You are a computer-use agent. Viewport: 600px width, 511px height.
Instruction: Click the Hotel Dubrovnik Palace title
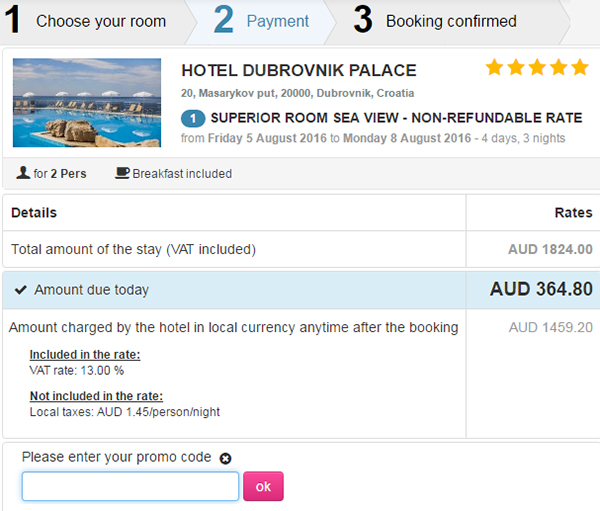click(299, 71)
